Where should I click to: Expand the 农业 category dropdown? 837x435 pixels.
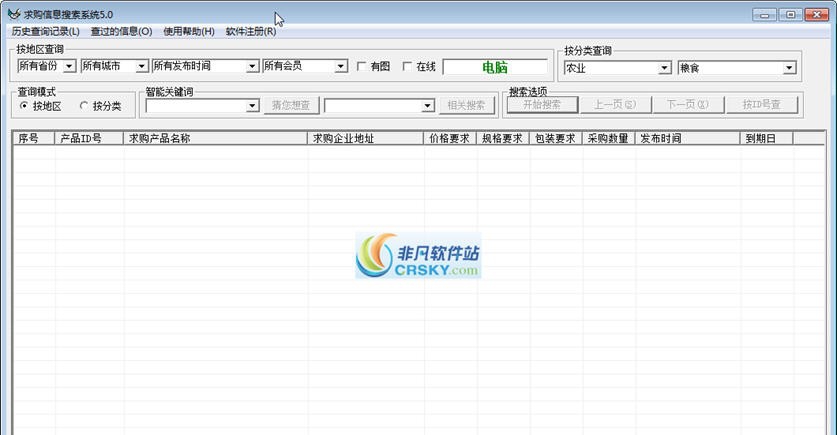665,68
